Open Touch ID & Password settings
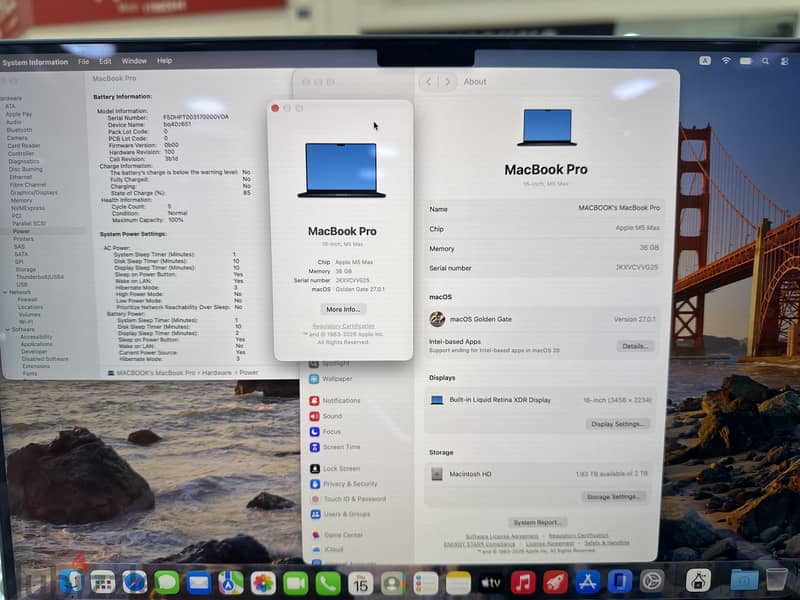Viewport: 800px width, 600px height. point(348,499)
